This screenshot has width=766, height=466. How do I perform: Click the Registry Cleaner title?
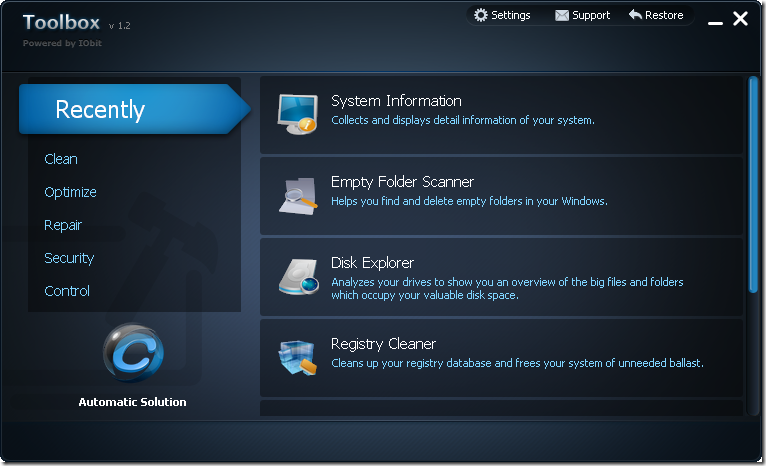click(x=383, y=344)
